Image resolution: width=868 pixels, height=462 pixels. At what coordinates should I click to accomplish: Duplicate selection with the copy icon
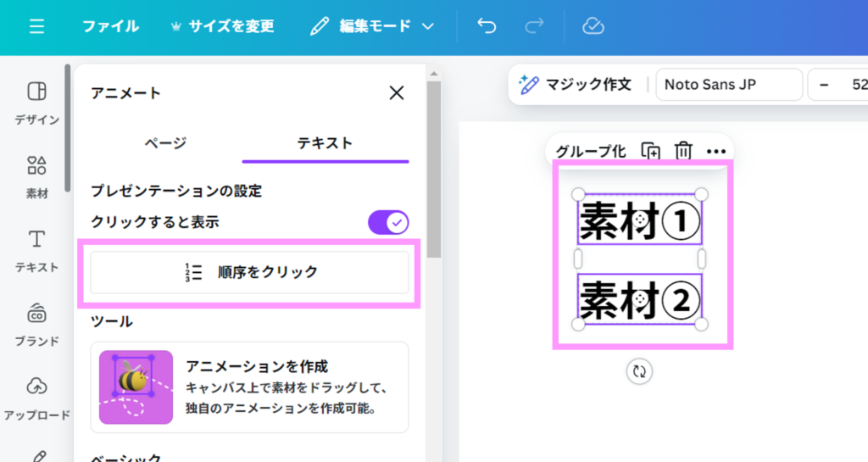tap(651, 151)
